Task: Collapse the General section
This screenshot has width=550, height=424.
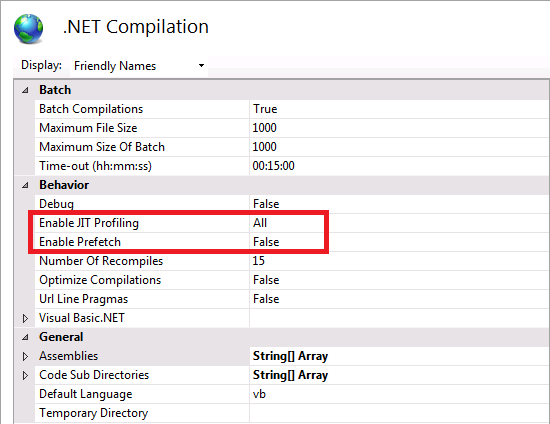Action: coord(25,337)
